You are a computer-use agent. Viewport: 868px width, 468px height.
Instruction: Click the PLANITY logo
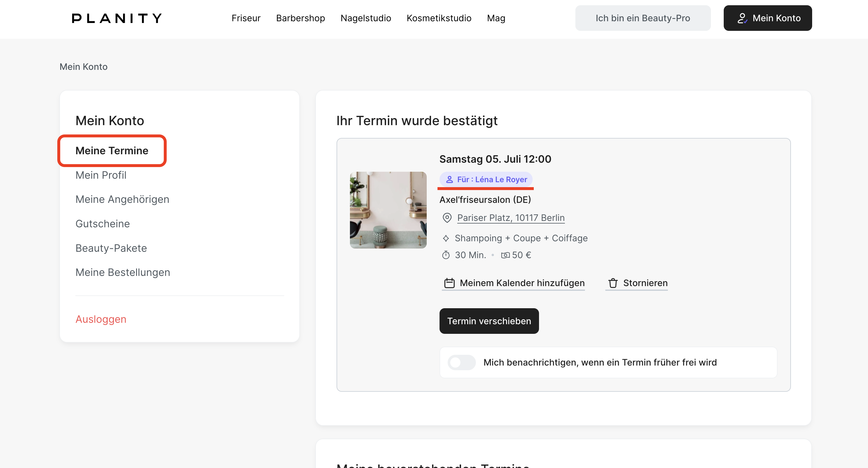point(117,18)
